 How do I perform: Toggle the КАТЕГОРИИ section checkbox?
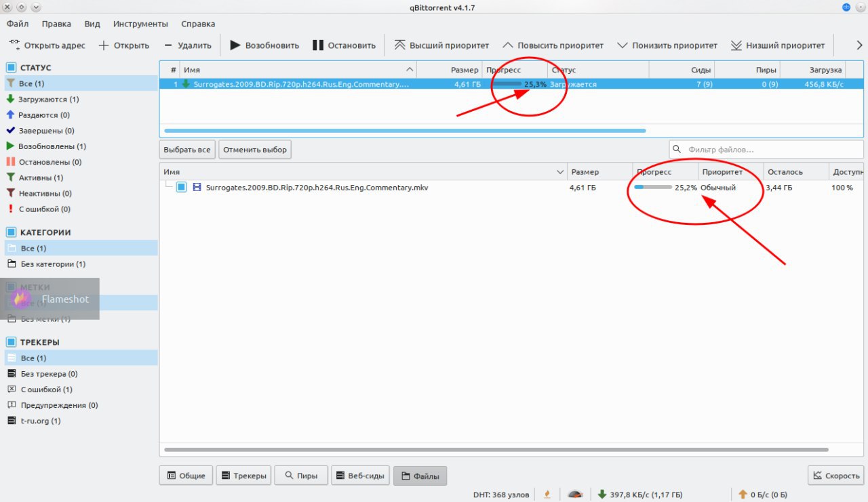tap(11, 232)
